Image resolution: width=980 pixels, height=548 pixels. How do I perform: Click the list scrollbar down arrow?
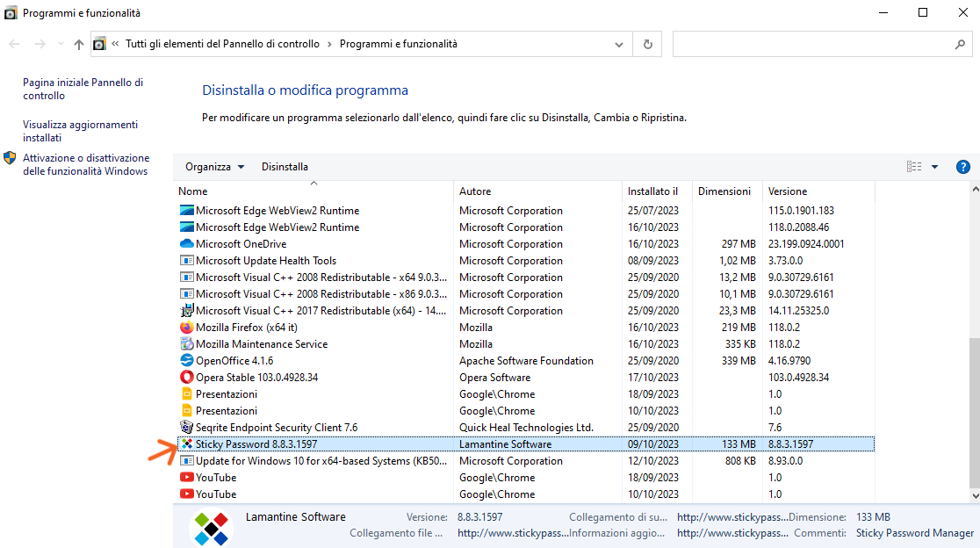click(975, 496)
